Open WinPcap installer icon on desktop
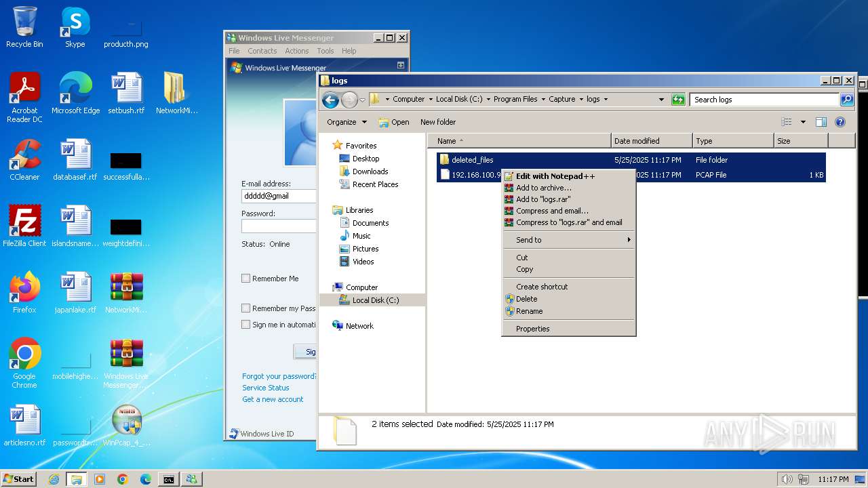868x488 pixels. [126, 425]
